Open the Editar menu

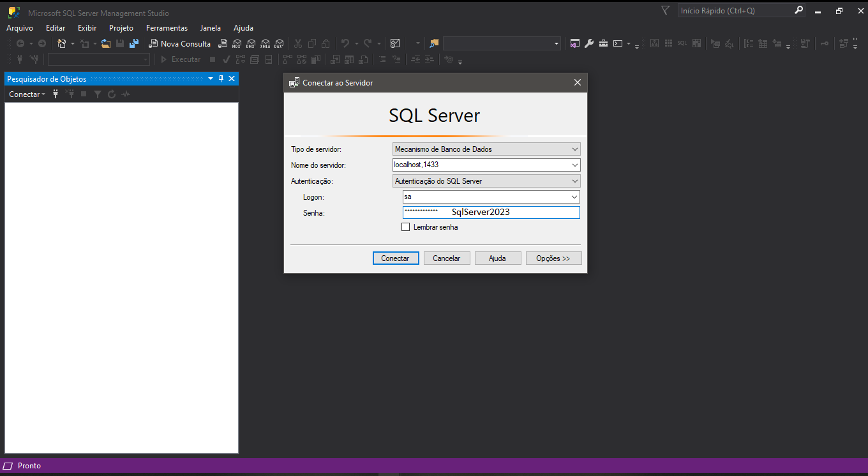tap(56, 28)
